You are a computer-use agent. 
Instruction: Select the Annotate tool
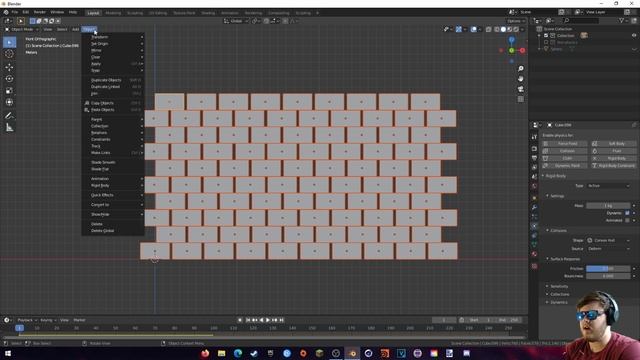[9, 116]
